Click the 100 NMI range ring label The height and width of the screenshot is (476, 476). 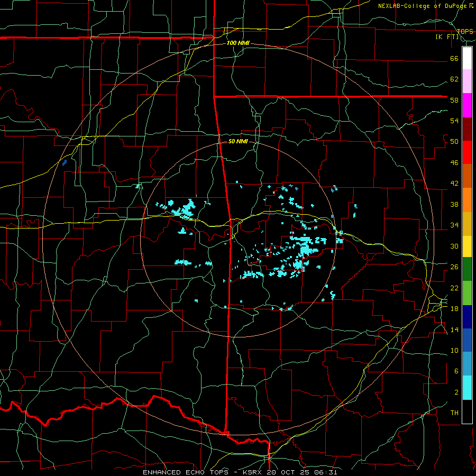click(x=238, y=43)
